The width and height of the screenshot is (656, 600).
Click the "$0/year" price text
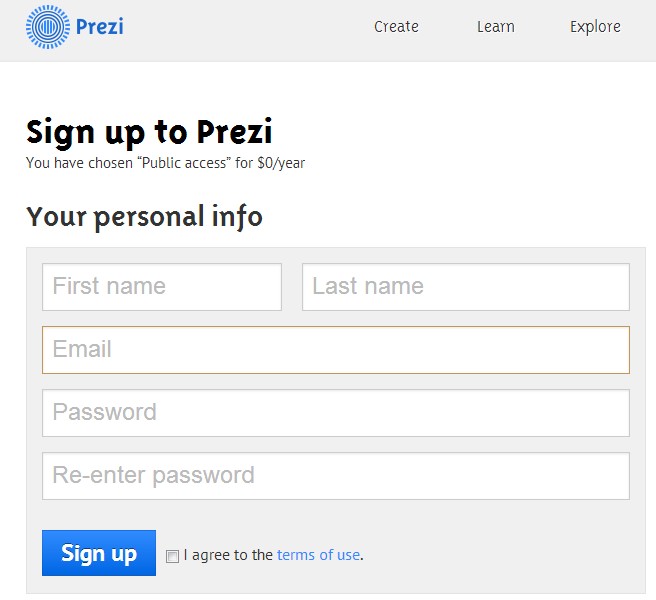pos(281,163)
